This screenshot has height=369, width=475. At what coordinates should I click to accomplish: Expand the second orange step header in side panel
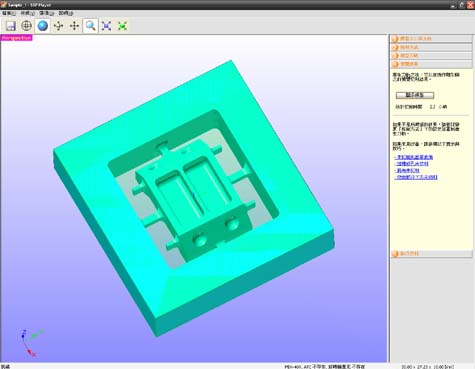coord(431,47)
